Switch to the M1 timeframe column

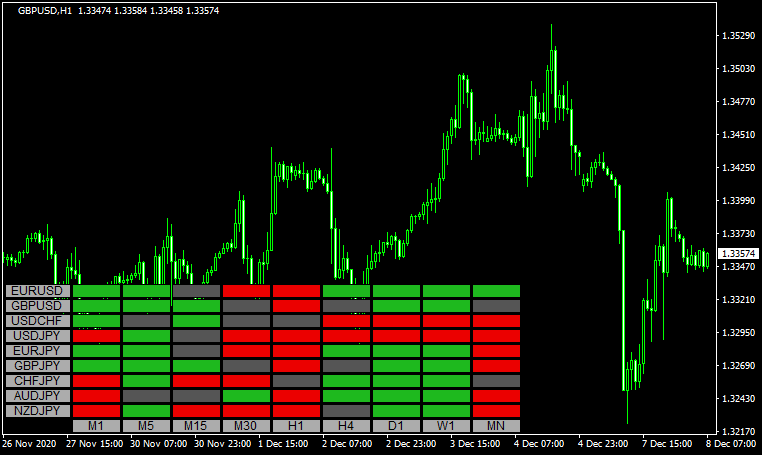click(96, 426)
